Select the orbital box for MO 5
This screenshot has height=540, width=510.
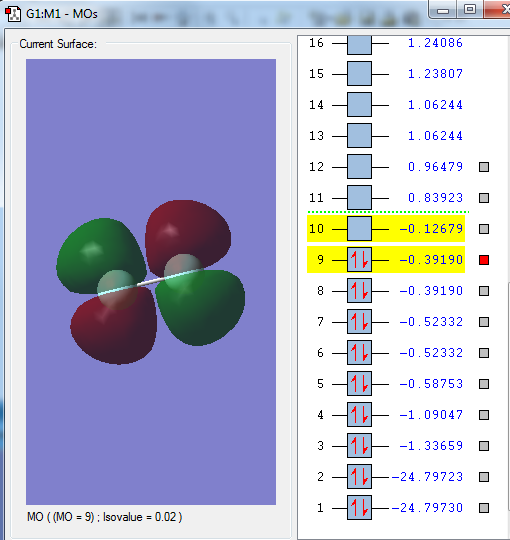tap(359, 384)
